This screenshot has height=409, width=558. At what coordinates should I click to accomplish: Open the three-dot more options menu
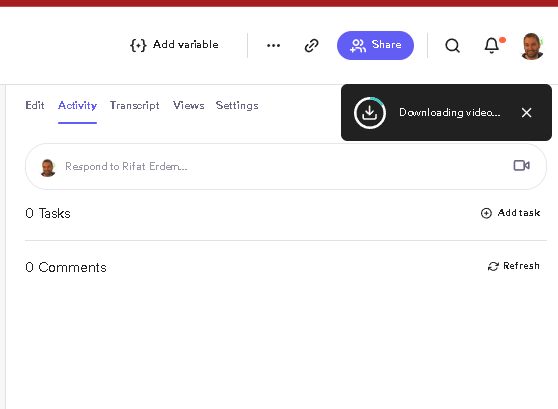point(273,46)
